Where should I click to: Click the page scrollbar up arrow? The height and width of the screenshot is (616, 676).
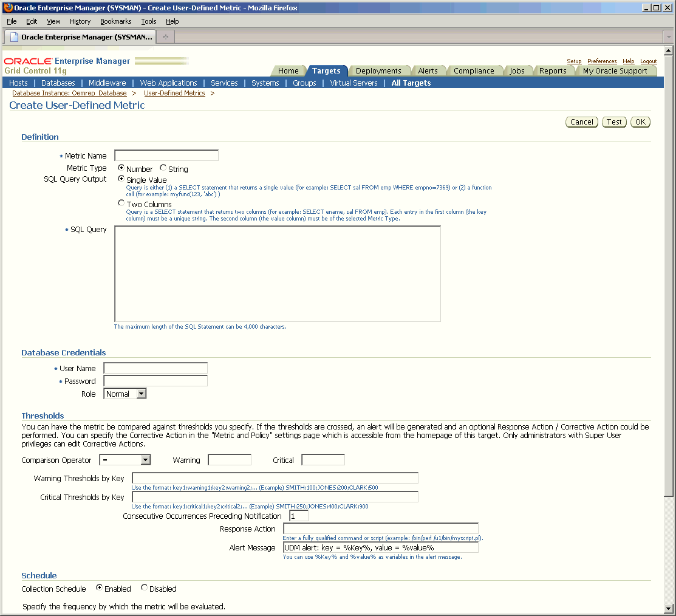pyautogui.click(x=669, y=50)
